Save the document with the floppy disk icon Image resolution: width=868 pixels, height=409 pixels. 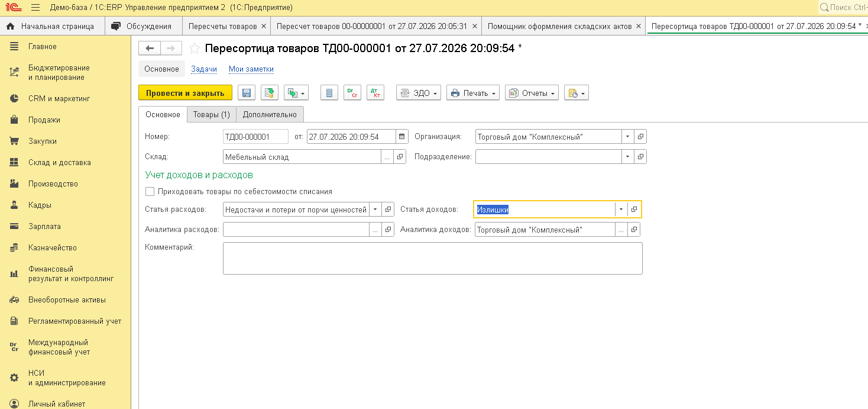pos(247,93)
